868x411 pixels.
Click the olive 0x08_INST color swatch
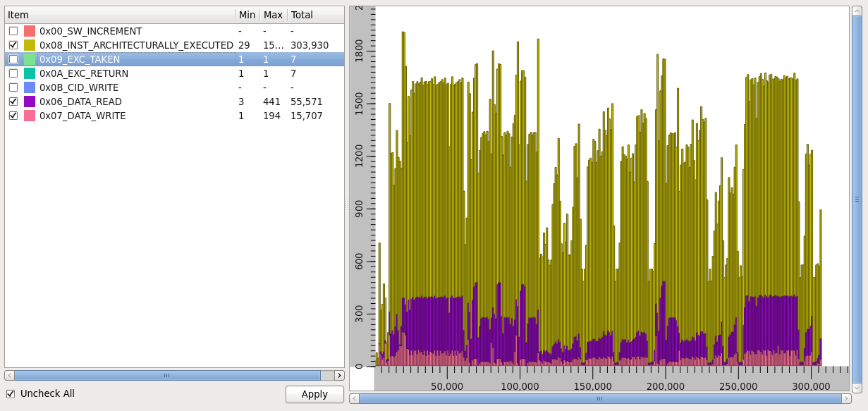tap(30, 45)
